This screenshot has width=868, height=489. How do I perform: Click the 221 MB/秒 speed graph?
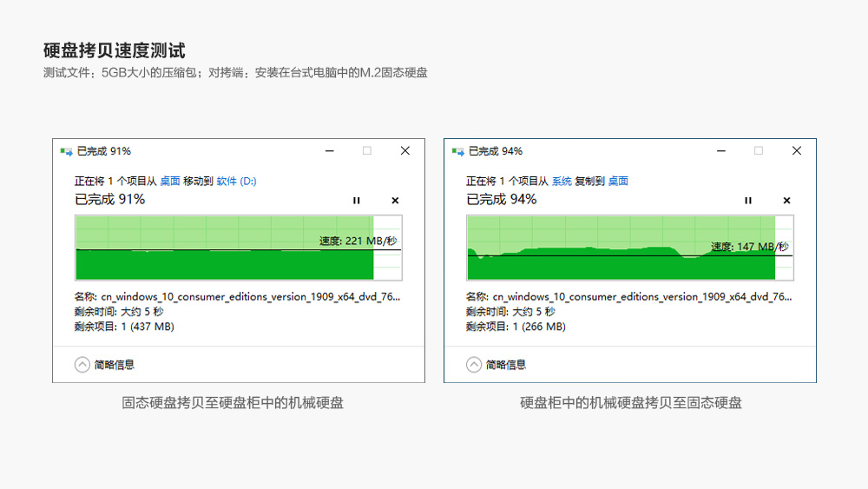[239, 248]
